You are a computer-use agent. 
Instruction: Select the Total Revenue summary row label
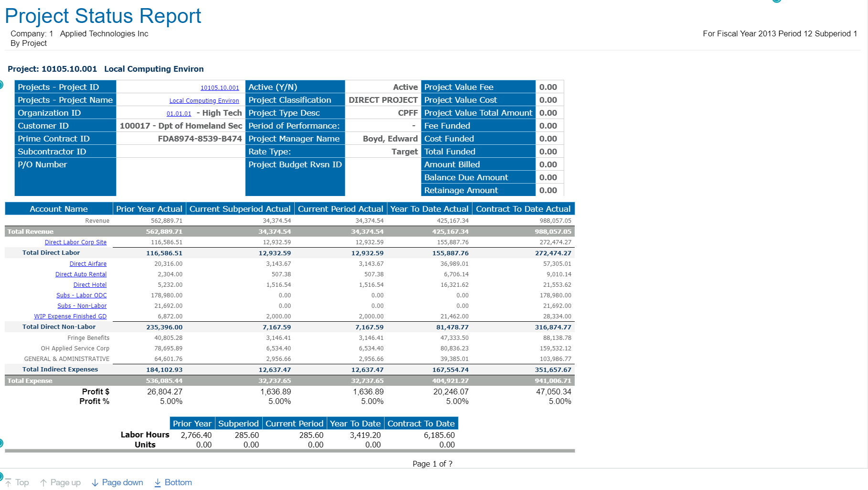(x=31, y=232)
